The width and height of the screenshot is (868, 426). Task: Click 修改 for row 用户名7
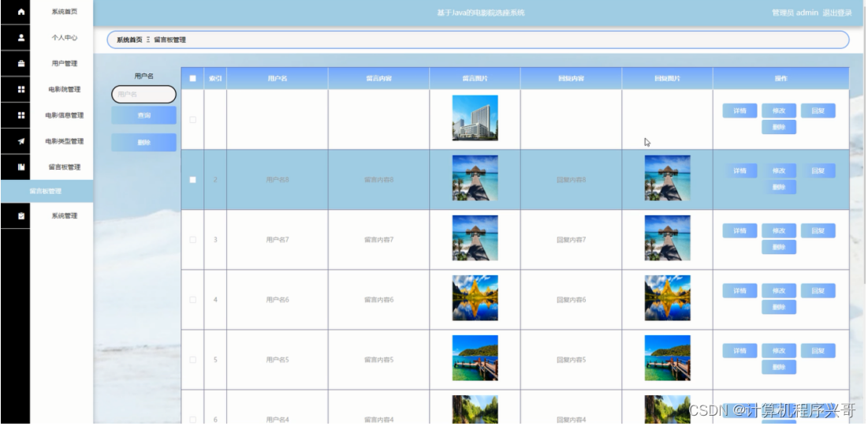click(779, 230)
